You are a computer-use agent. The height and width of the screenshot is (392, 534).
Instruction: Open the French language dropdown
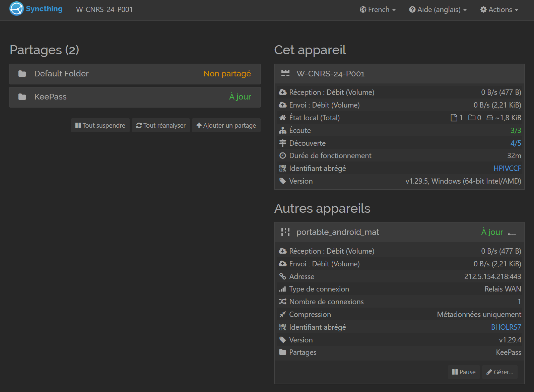[x=378, y=10]
